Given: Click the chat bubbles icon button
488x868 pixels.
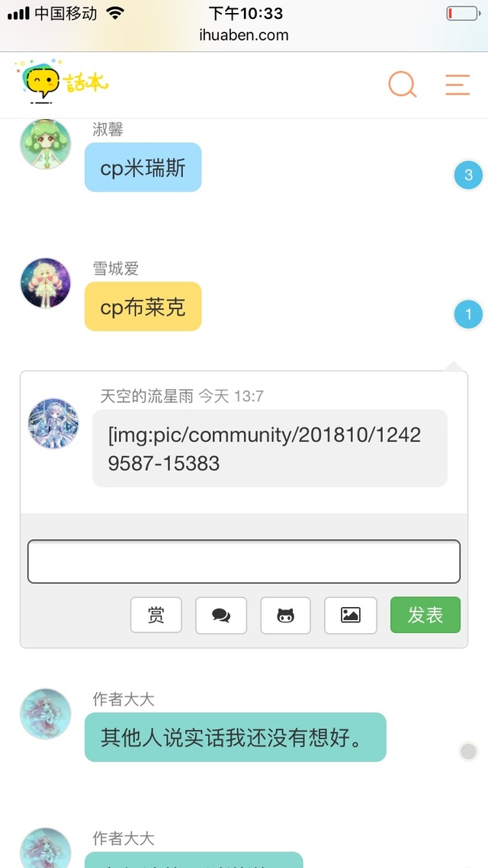Looking at the screenshot, I should tap(221, 615).
